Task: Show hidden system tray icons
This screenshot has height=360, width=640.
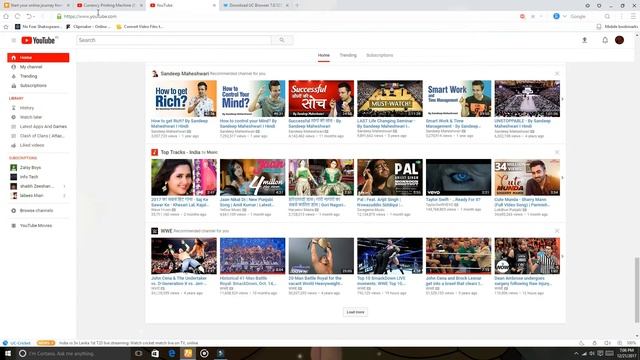Action: coord(576,353)
